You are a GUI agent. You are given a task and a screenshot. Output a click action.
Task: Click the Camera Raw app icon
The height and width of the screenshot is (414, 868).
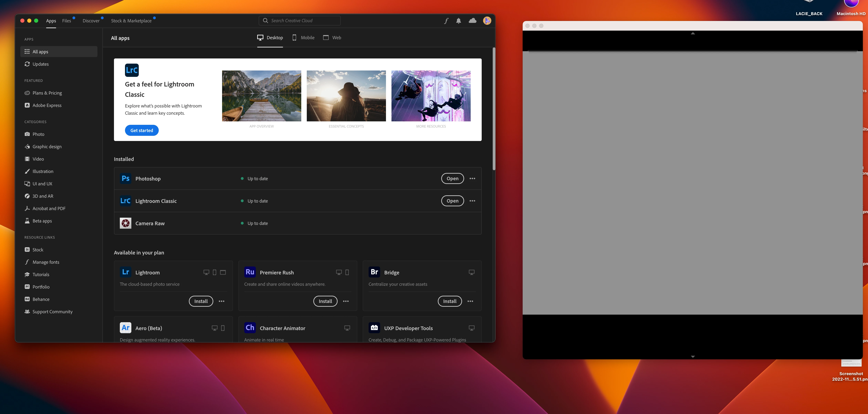click(126, 224)
